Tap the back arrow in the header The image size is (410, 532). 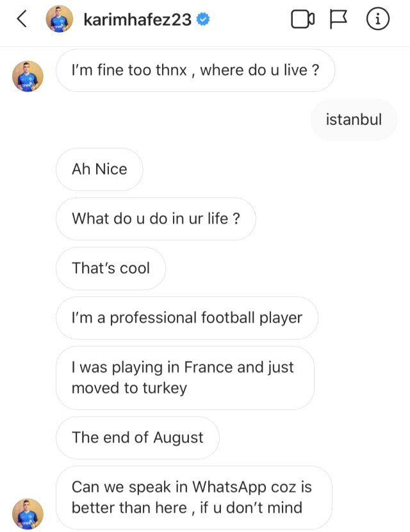click(21, 20)
